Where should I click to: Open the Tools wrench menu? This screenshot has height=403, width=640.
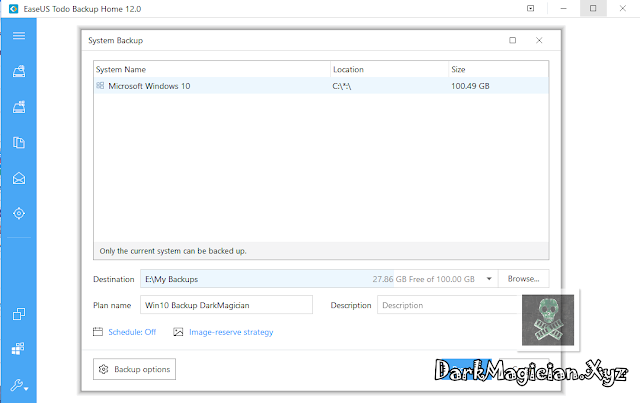[19, 385]
